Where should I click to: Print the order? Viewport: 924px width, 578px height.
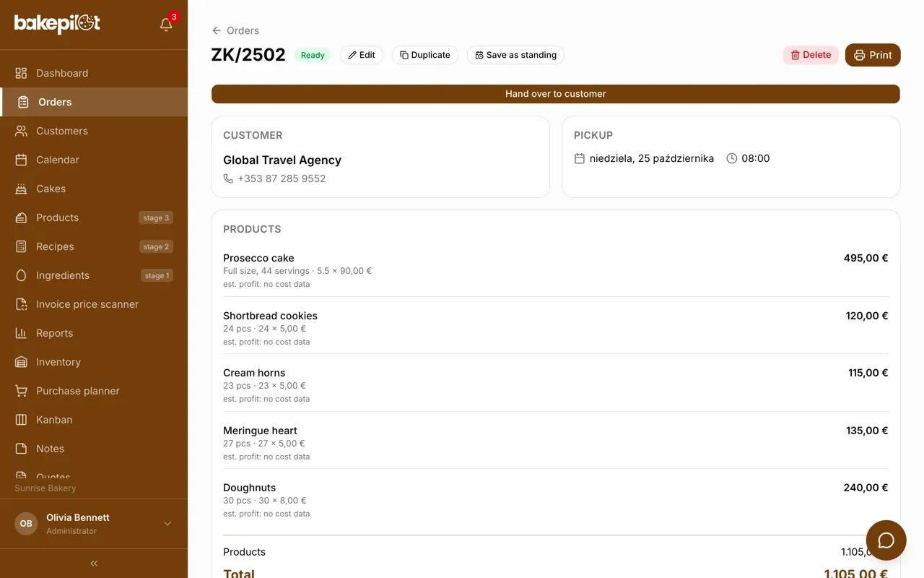coord(873,55)
